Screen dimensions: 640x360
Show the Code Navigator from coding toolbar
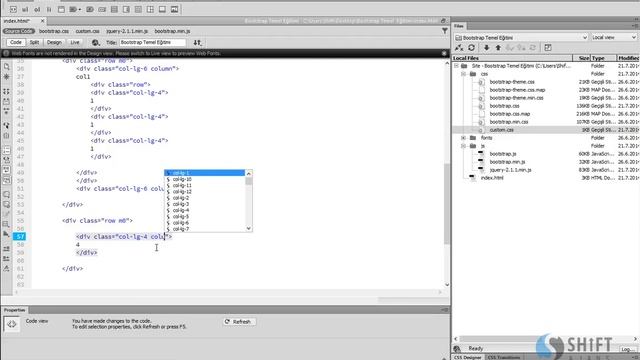[x=6, y=77]
